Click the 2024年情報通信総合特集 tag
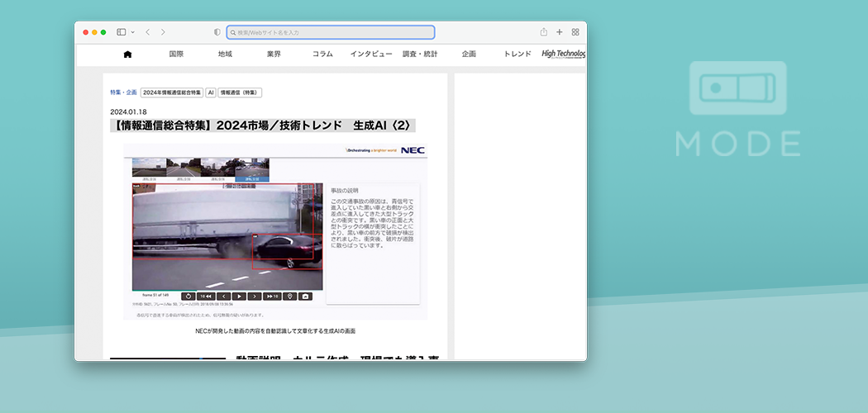The height and width of the screenshot is (413, 868). tap(172, 93)
